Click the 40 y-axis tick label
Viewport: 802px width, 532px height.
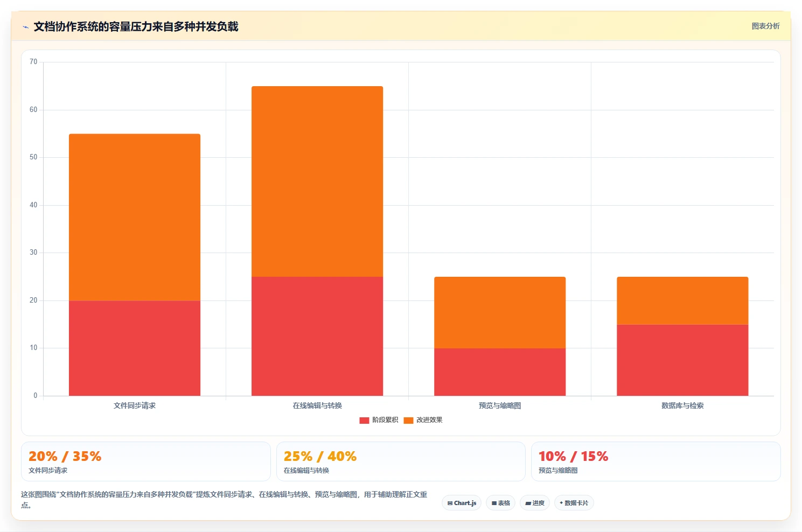33,205
